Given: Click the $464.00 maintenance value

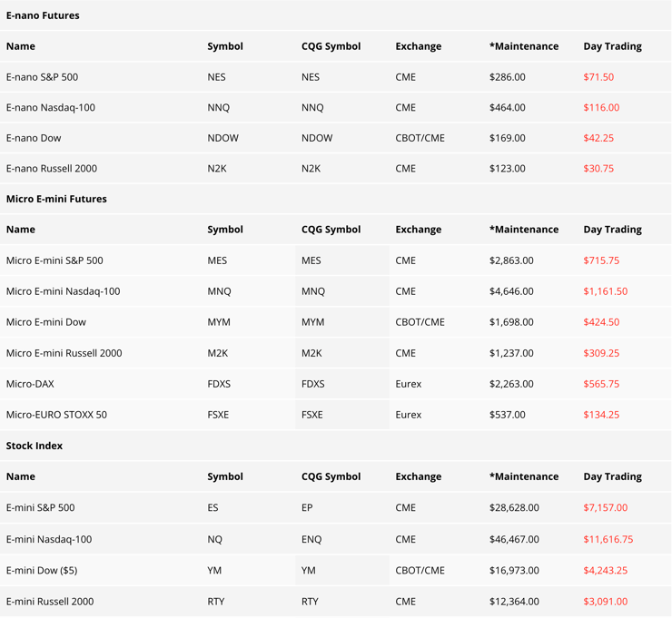Looking at the screenshot, I should [x=507, y=107].
